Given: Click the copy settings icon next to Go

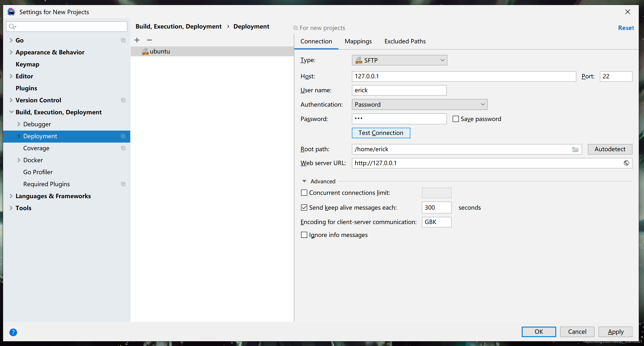Looking at the screenshot, I should [x=123, y=40].
